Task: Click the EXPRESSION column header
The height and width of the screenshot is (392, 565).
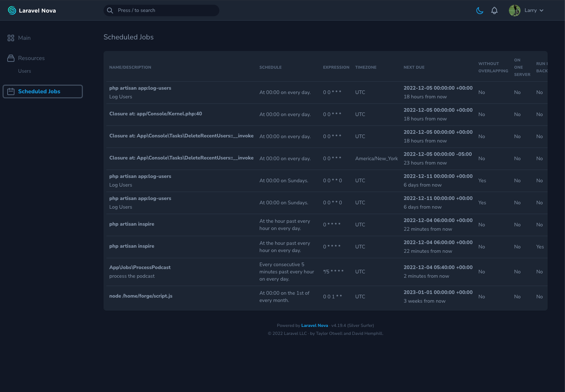Action: pos(336,67)
